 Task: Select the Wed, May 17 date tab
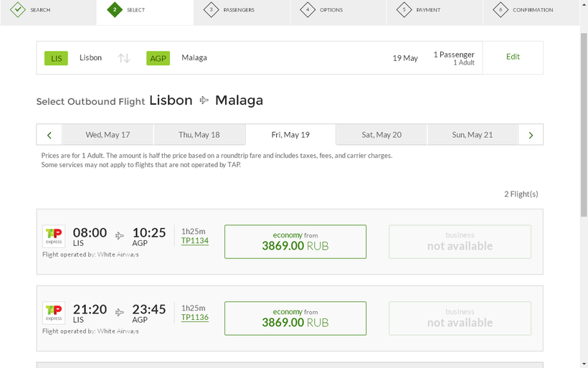[108, 135]
